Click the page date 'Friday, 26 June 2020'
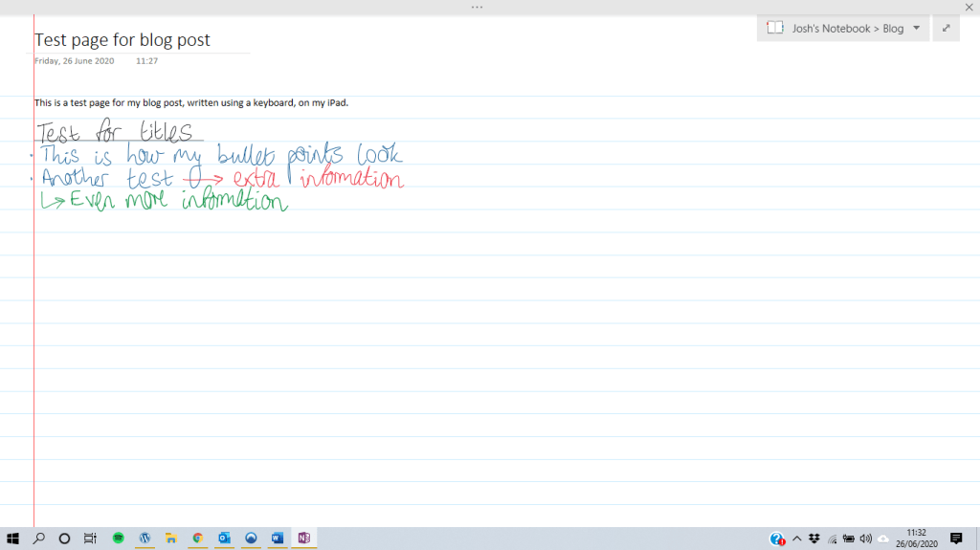980x550 pixels. tap(74, 61)
